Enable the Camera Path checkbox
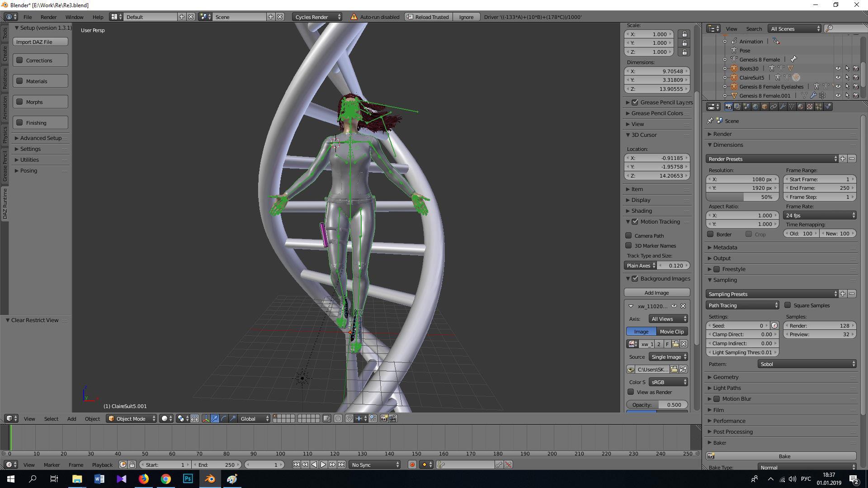The height and width of the screenshot is (488, 868). (x=628, y=235)
